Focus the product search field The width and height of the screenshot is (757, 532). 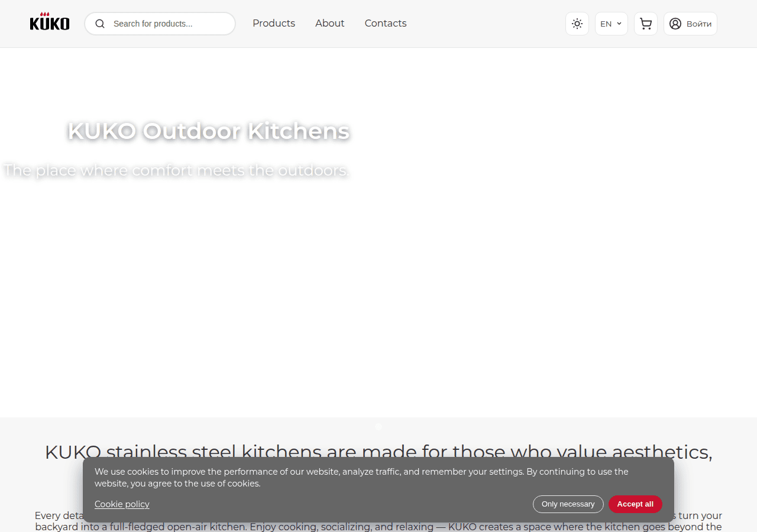pos(160,24)
